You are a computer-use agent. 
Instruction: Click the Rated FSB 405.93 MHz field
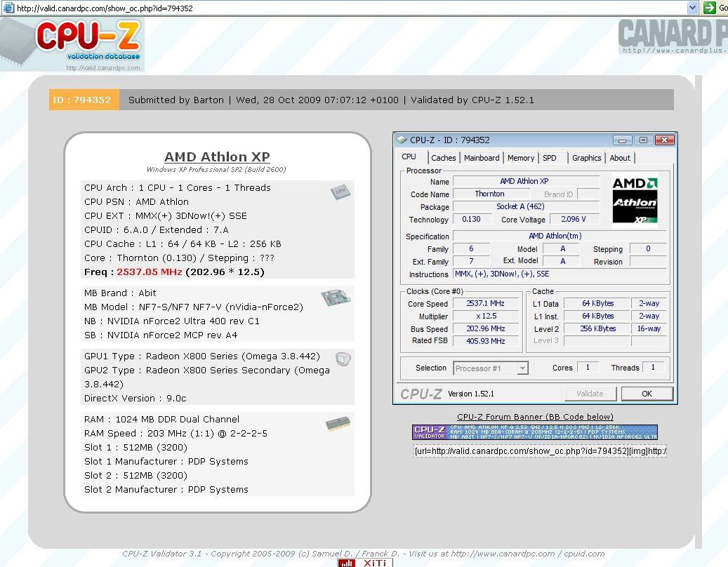(x=486, y=341)
